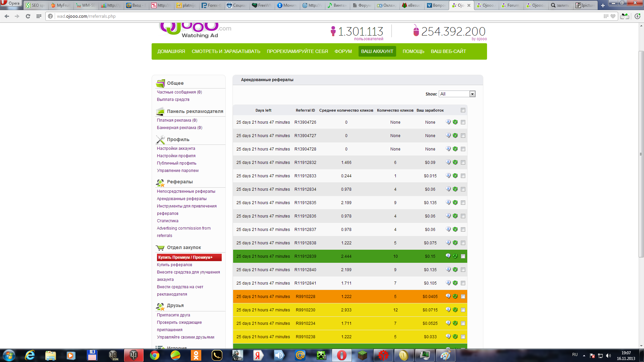
Task: Check the box for referral R11912835
Action: pyautogui.click(x=463, y=203)
